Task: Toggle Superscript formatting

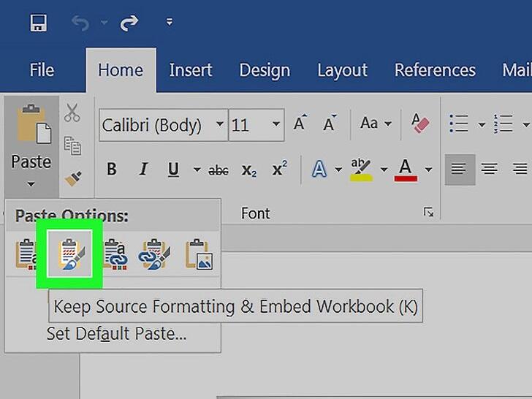Action: [280, 167]
